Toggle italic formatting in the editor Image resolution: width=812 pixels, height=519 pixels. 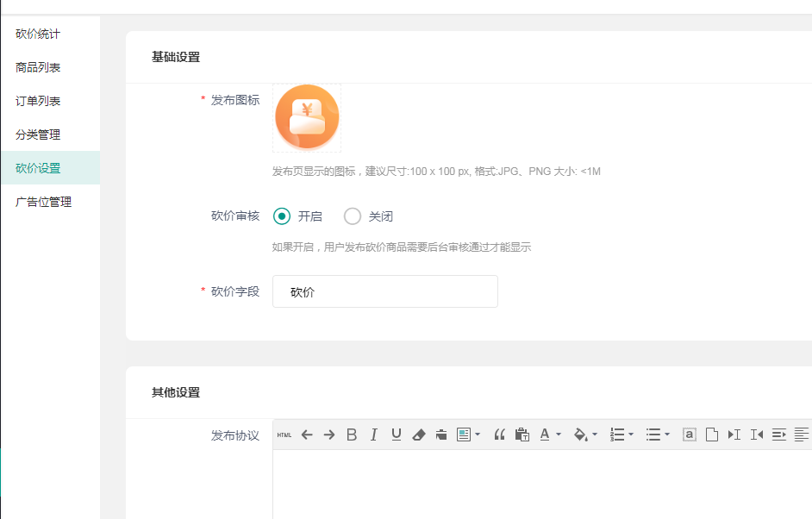373,435
